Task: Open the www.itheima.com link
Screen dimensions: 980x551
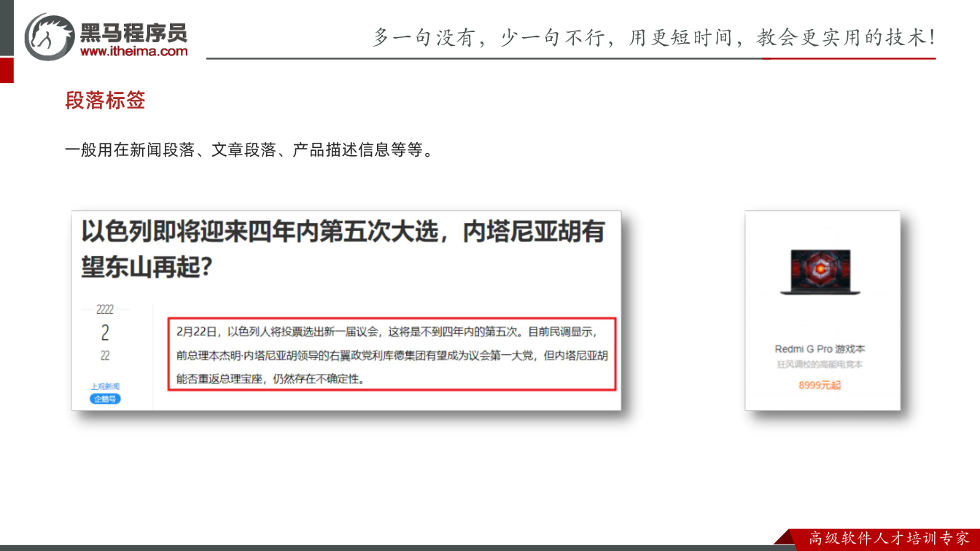Action: tap(133, 51)
